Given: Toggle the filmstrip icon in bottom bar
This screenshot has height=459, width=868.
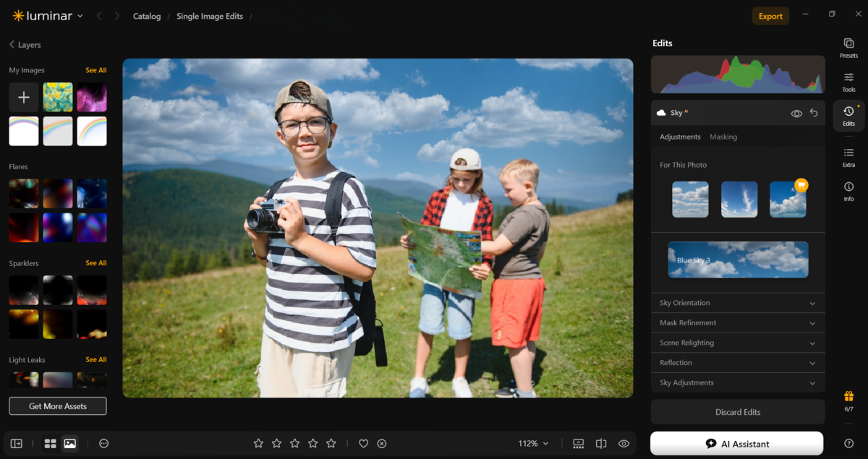Looking at the screenshot, I should click(579, 443).
